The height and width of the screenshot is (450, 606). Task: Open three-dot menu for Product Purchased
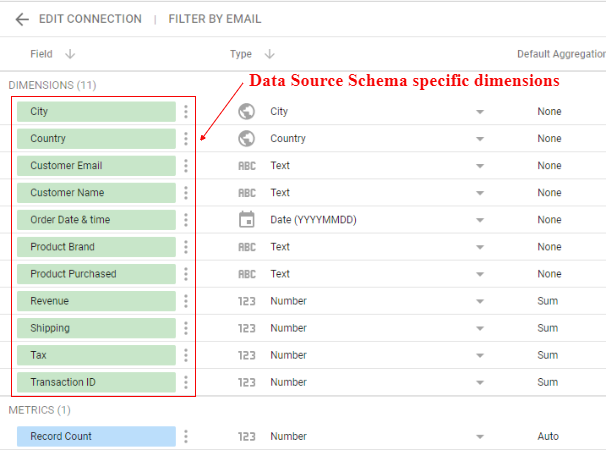(186, 274)
